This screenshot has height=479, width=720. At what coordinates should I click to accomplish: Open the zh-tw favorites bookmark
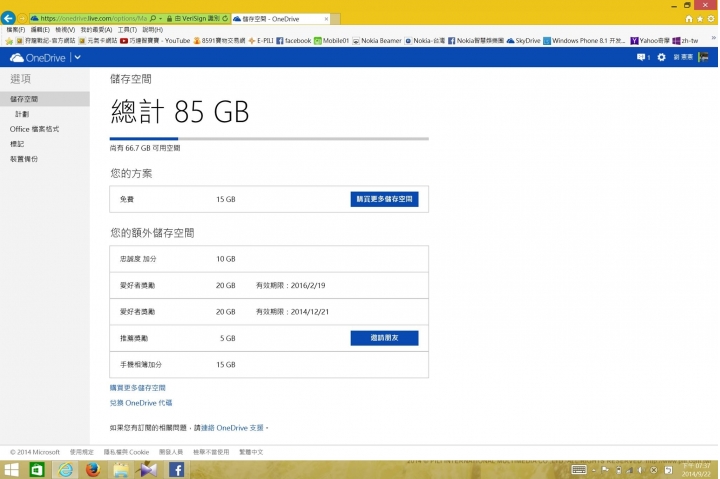coord(685,40)
